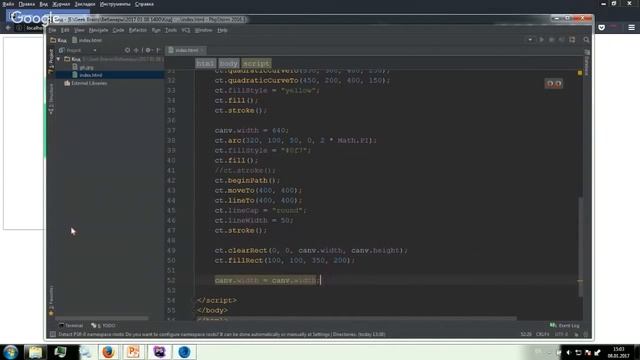The height and width of the screenshot is (360, 640).
Task: Click the browser preview icons in editor
Action: click(554, 83)
